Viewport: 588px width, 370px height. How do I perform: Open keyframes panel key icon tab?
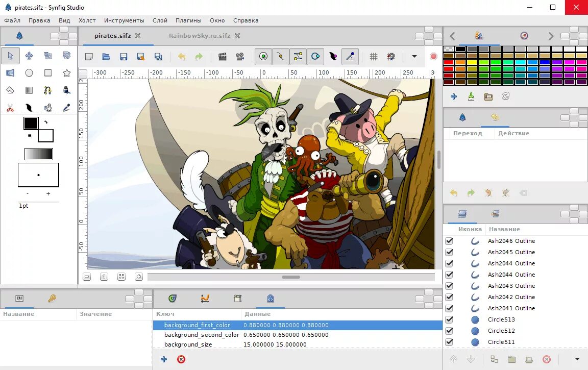tap(52, 299)
